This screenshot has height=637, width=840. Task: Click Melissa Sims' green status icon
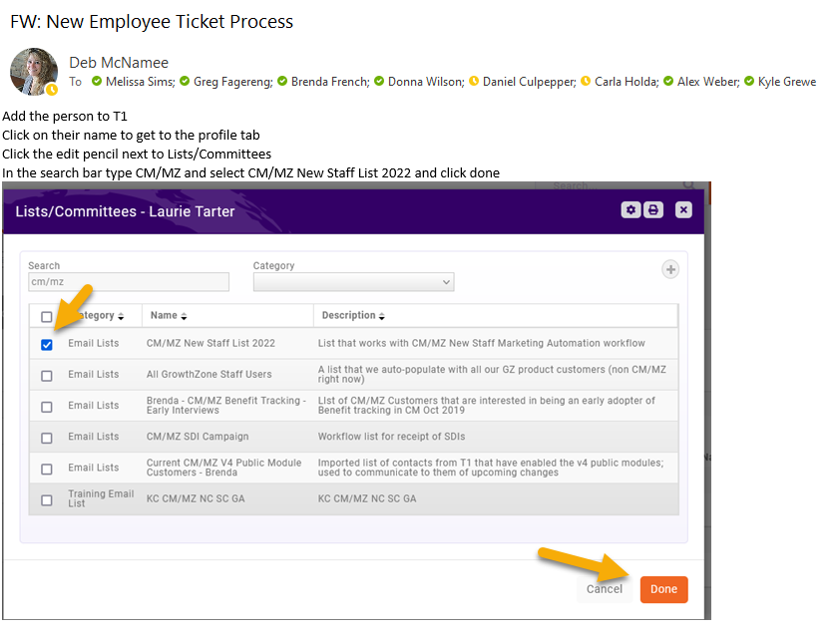click(x=97, y=82)
